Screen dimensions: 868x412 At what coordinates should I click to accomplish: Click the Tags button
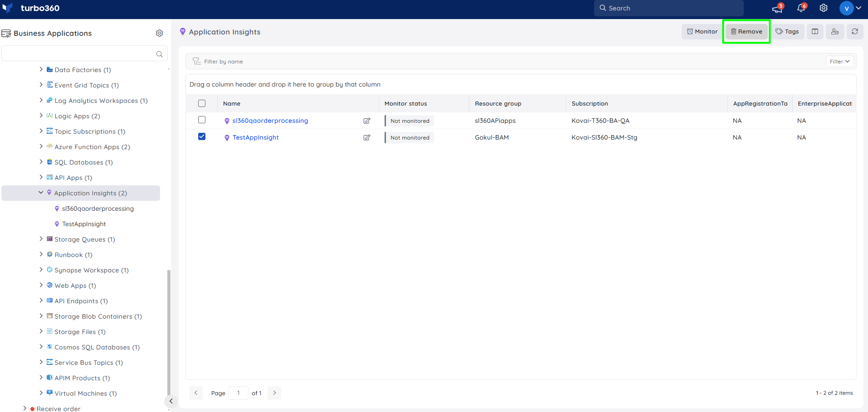787,31
